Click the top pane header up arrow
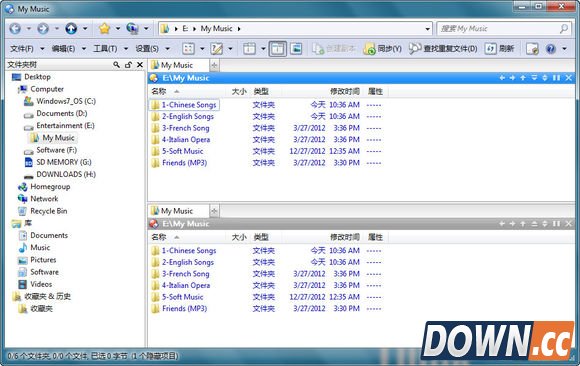 (x=523, y=78)
